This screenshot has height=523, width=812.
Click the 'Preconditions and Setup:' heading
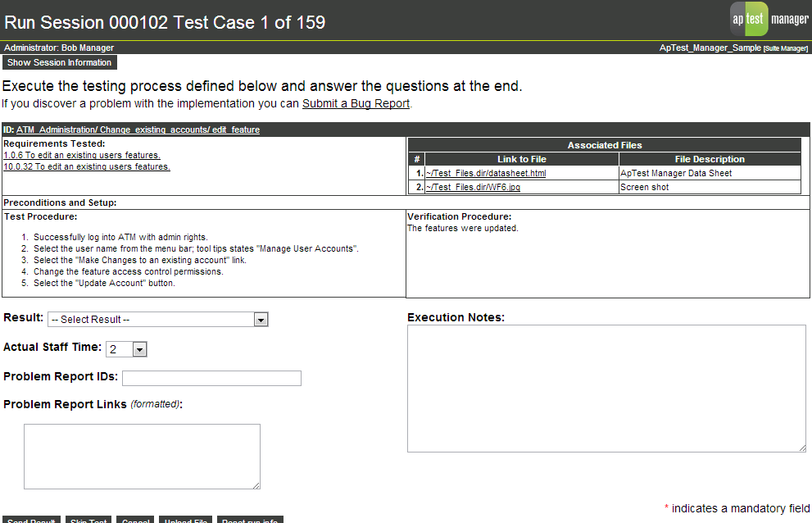pos(60,202)
